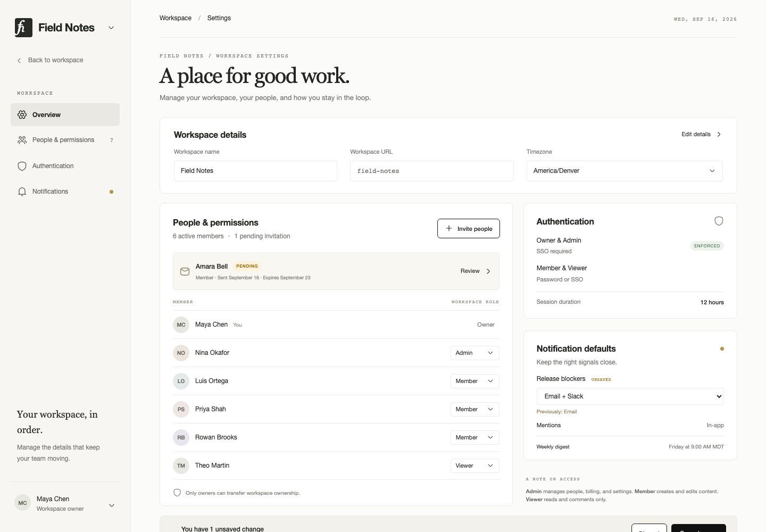Change Luis Ortega's Member role dropdown
766x532 pixels.
click(474, 381)
